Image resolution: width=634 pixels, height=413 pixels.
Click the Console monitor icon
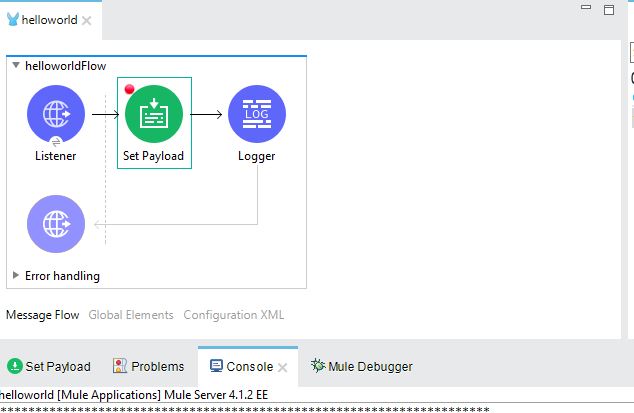[216, 366]
